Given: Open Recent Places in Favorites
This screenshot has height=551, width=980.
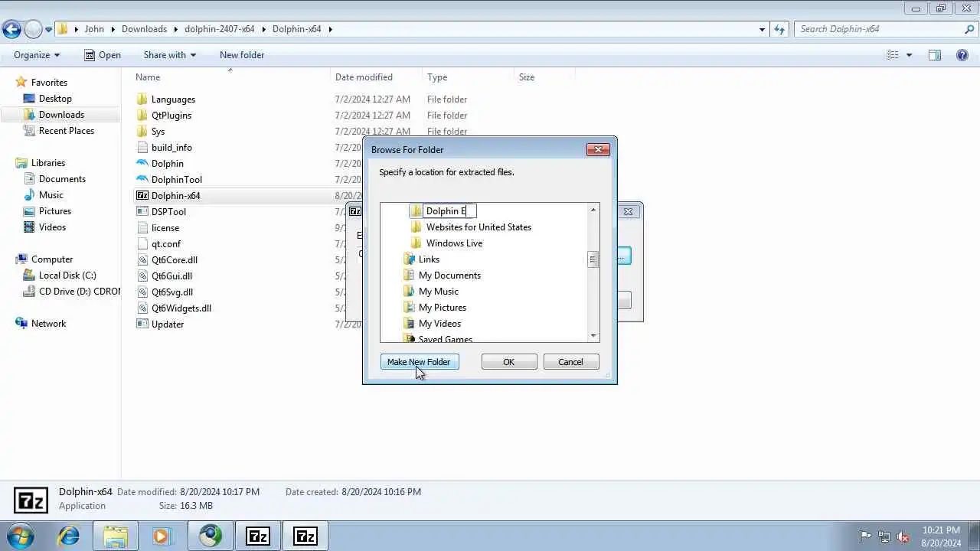Looking at the screenshot, I should (x=67, y=131).
